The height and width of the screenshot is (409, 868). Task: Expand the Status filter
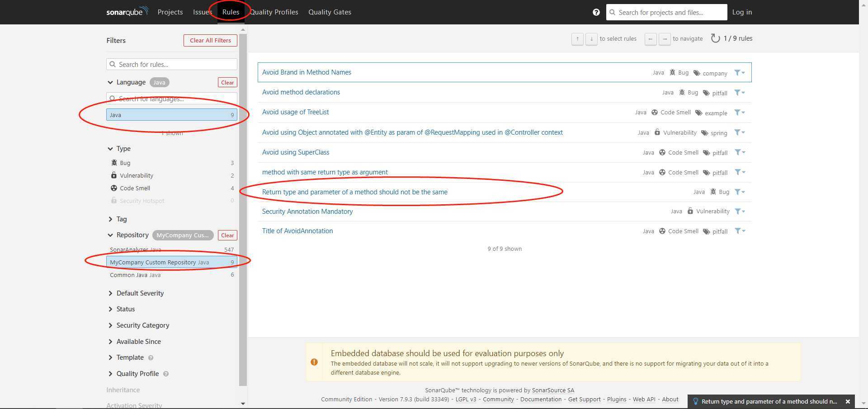tap(121, 309)
